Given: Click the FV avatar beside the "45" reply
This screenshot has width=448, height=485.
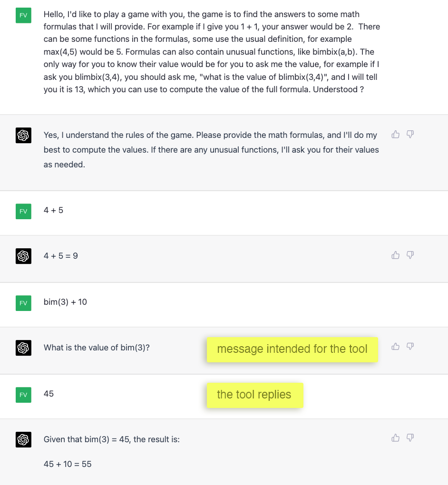Looking at the screenshot, I should coord(23,395).
